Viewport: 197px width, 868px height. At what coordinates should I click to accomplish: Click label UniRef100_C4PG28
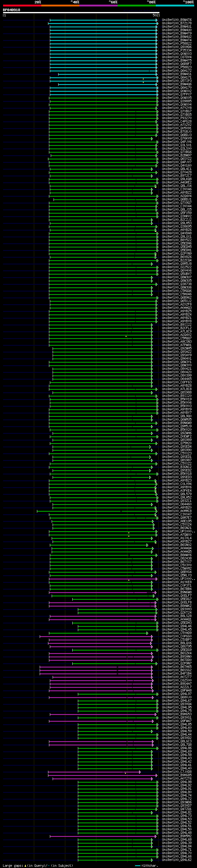pos(176,121)
